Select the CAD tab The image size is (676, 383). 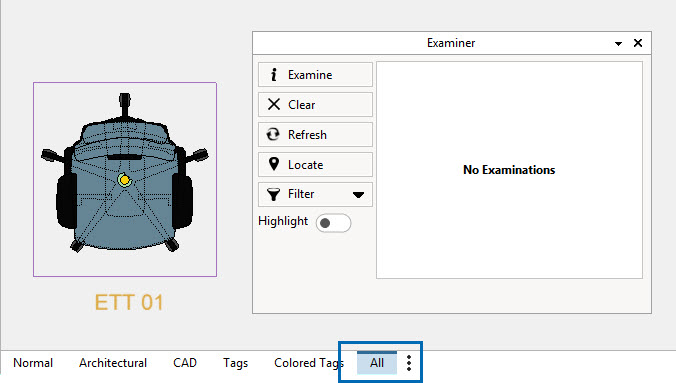[185, 363]
